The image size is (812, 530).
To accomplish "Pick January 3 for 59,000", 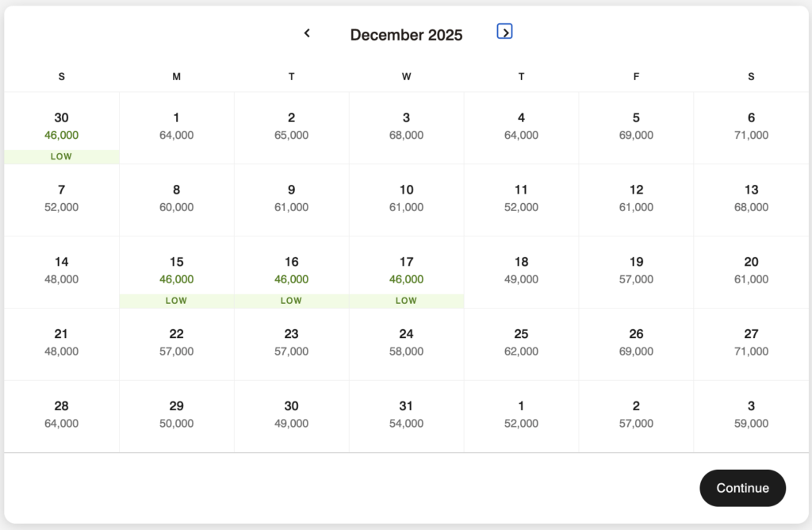I will pyautogui.click(x=751, y=415).
